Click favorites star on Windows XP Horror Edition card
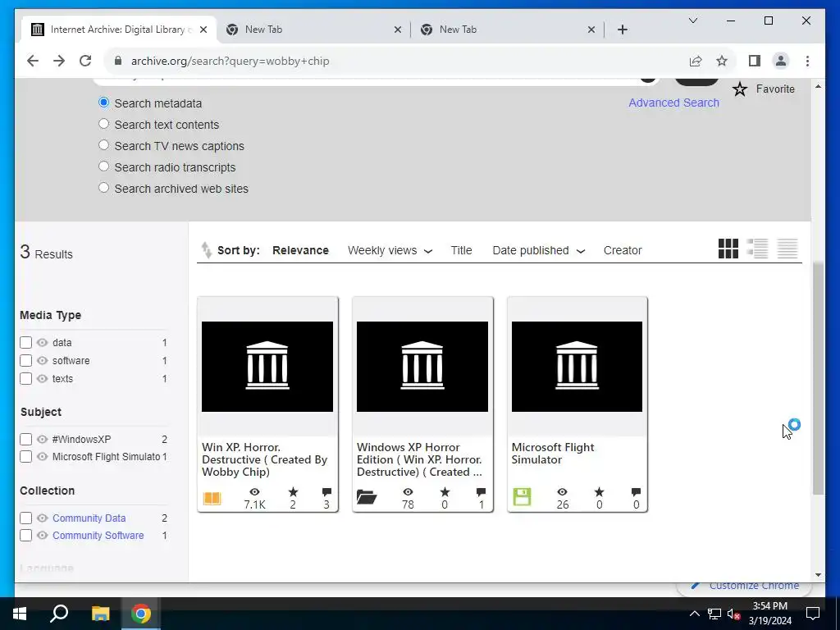This screenshot has height=630, width=840. click(445, 492)
